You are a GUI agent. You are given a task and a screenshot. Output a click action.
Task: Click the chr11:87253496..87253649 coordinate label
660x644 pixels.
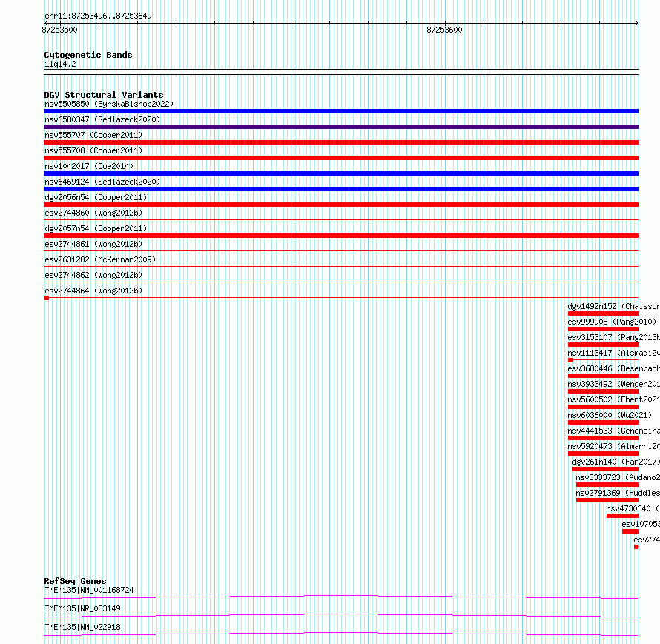click(x=98, y=16)
